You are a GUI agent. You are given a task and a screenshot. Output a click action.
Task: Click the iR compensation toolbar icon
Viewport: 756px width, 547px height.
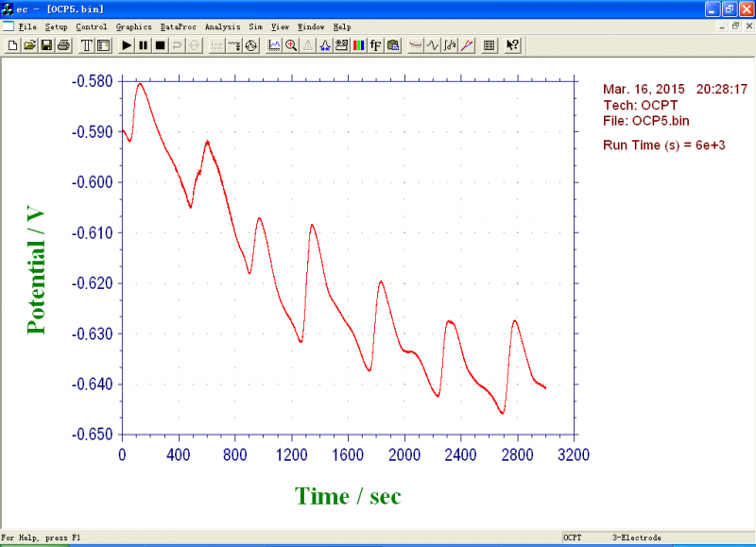pyautogui.click(x=217, y=45)
